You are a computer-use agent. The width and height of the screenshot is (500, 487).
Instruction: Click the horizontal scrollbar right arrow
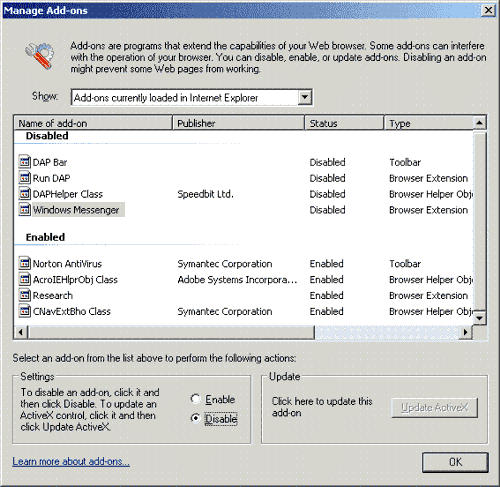click(466, 332)
